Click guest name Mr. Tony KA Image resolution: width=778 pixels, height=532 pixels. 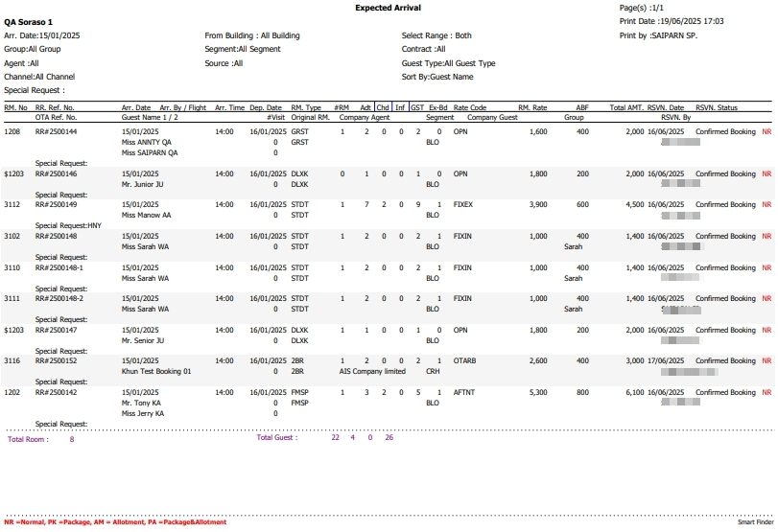click(142, 403)
